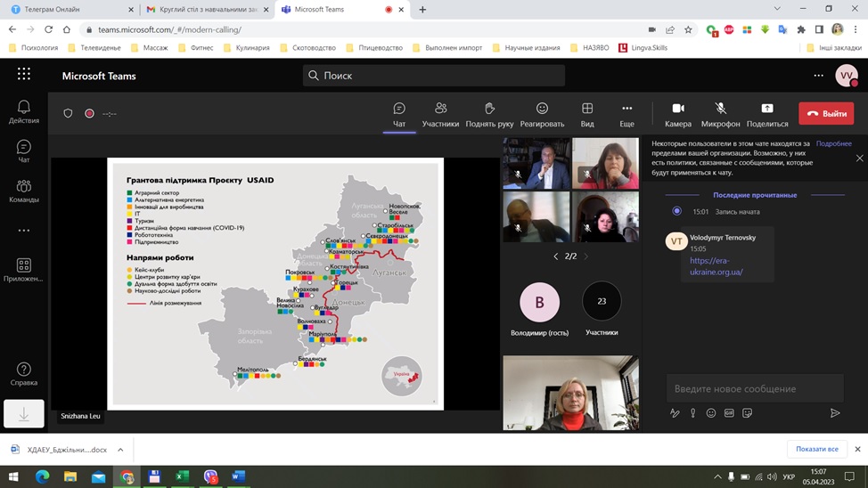This screenshot has width=868, height=488.
Task: Open Help (Справка) in the sidebar
Action: coord(24,374)
